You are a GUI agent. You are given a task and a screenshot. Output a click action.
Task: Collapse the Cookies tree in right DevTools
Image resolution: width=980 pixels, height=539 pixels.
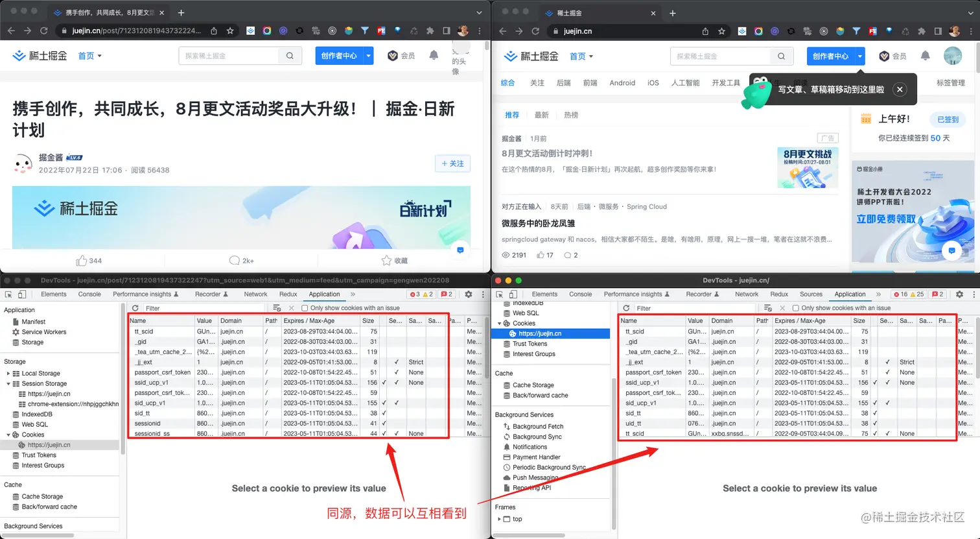pyautogui.click(x=499, y=323)
